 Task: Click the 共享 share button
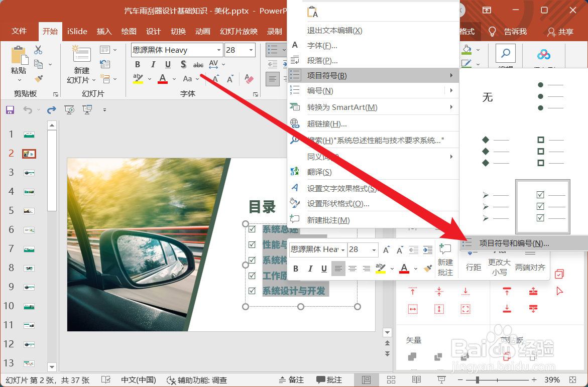tap(560, 32)
